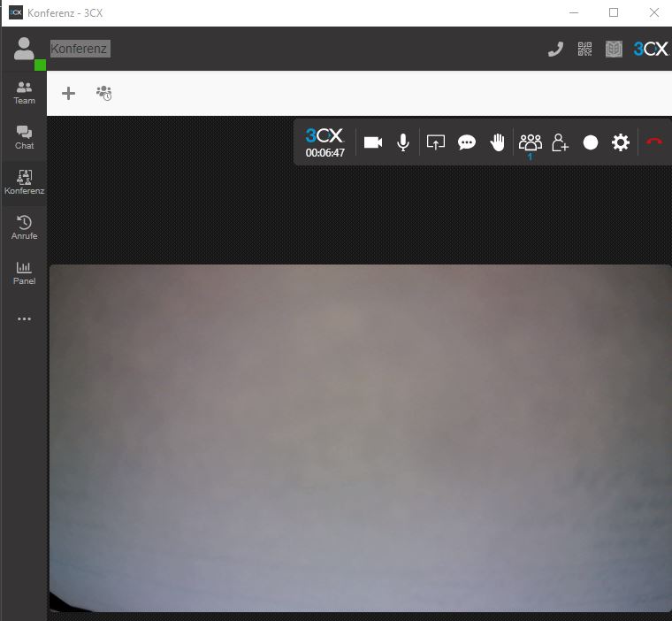Open the conference chat bubble
Image resolution: width=672 pixels, height=621 pixels.
pyautogui.click(x=466, y=142)
